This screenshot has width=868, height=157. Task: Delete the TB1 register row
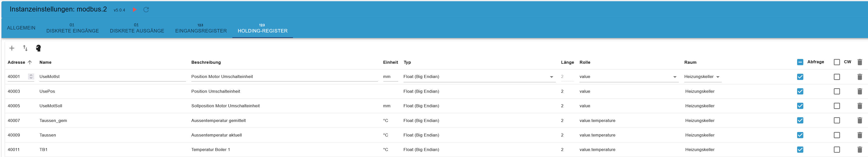coord(860,149)
